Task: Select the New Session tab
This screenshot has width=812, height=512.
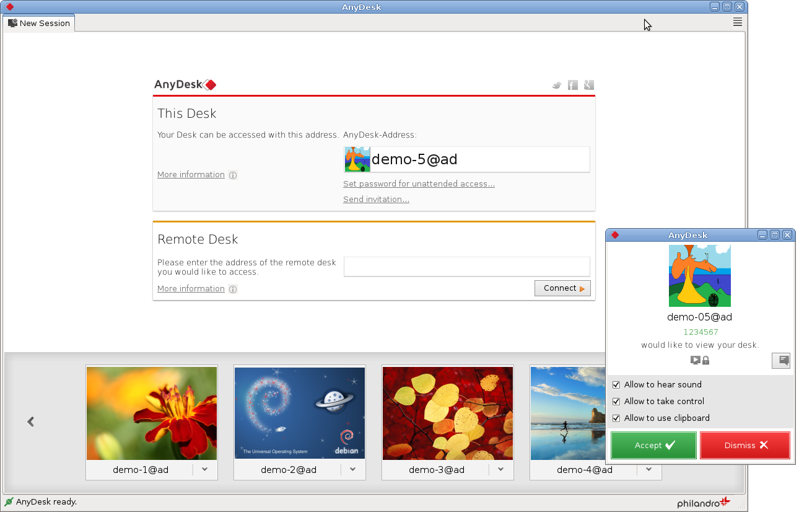Action: click(x=39, y=23)
